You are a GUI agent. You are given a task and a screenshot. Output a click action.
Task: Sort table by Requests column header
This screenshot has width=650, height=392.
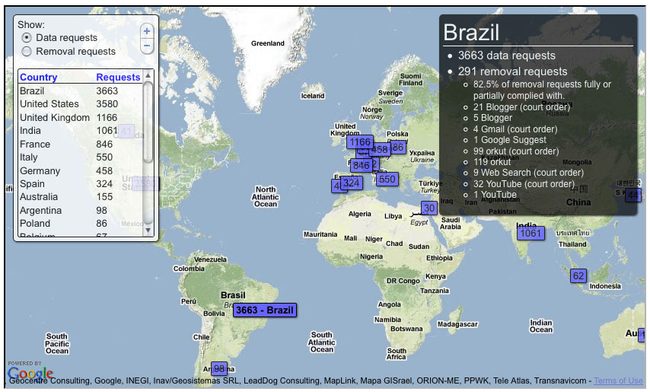pos(118,77)
